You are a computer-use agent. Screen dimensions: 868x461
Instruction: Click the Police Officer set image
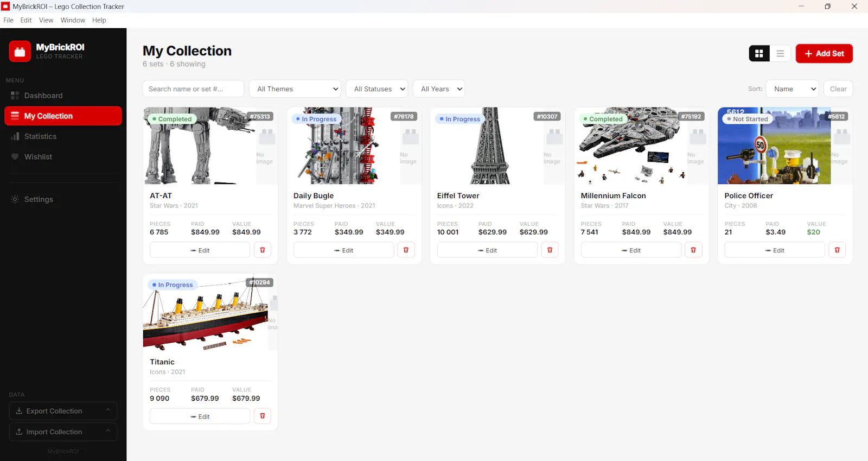(x=774, y=146)
